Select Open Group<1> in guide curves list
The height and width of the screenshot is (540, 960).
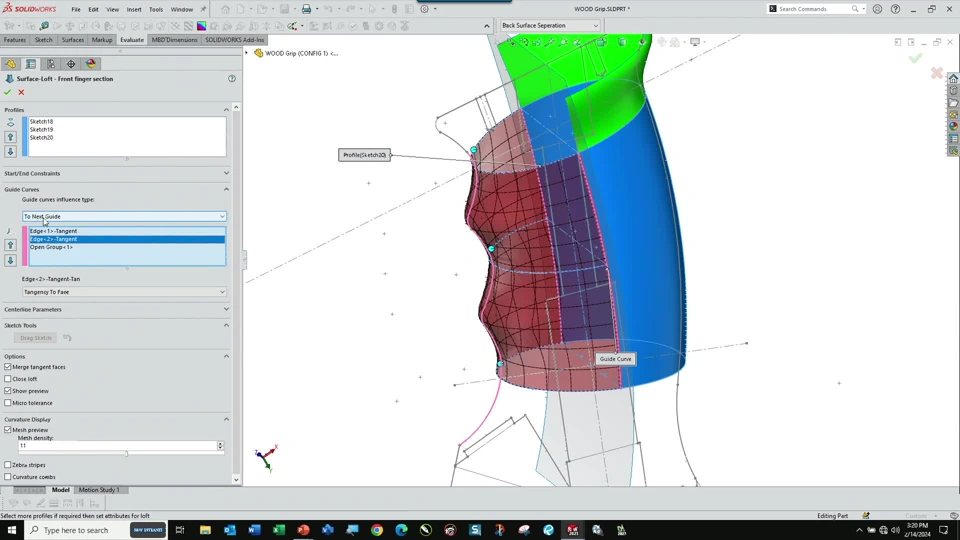(51, 247)
